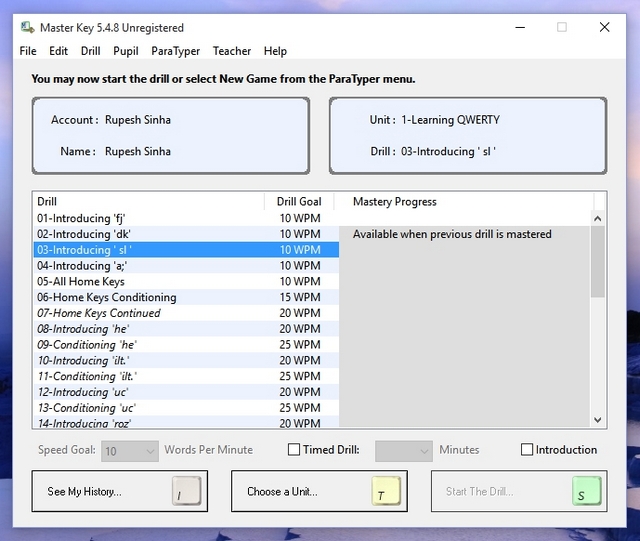Image resolution: width=640 pixels, height=541 pixels.
Task: Enable the Timed Drill checkbox
Action: 294,450
